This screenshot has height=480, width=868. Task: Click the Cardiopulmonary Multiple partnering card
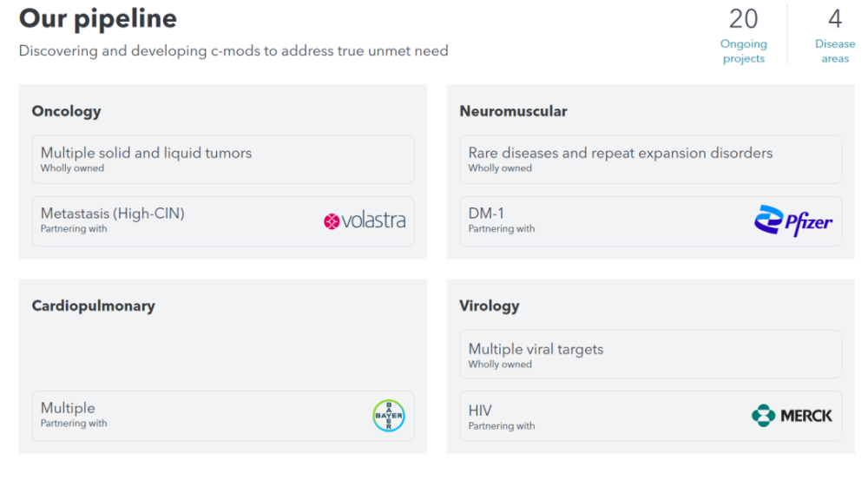click(x=223, y=417)
